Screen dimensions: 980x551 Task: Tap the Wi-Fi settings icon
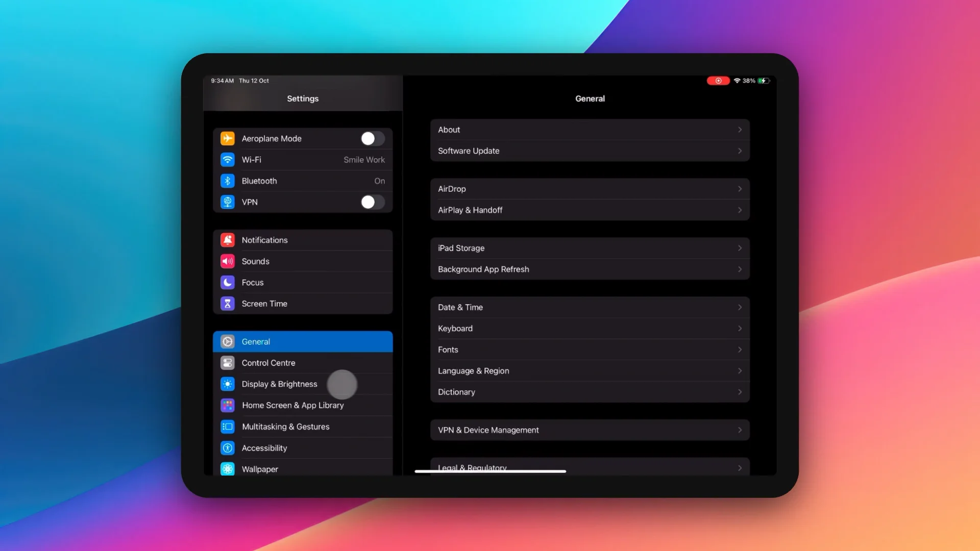(x=228, y=160)
